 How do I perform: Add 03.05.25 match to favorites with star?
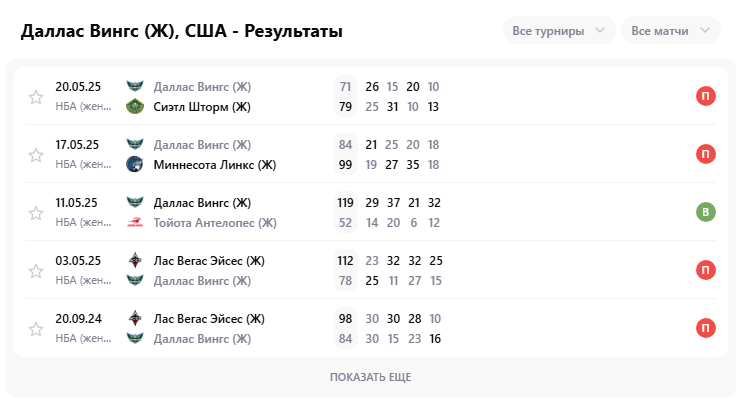coord(36,271)
